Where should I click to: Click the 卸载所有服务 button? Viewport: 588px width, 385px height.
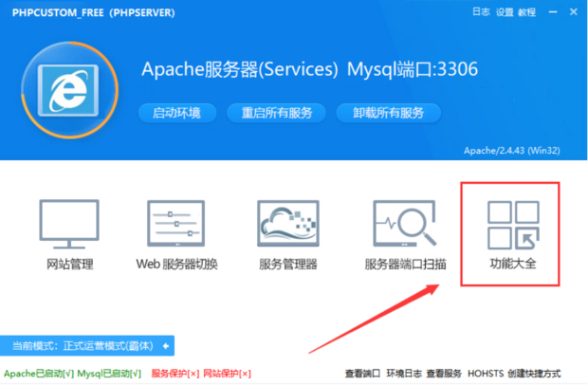pyautogui.click(x=389, y=113)
